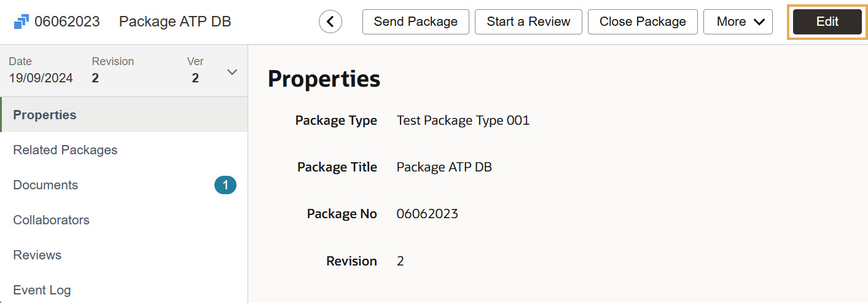
Task: Click the package icon beside 06062023
Action: tap(21, 22)
